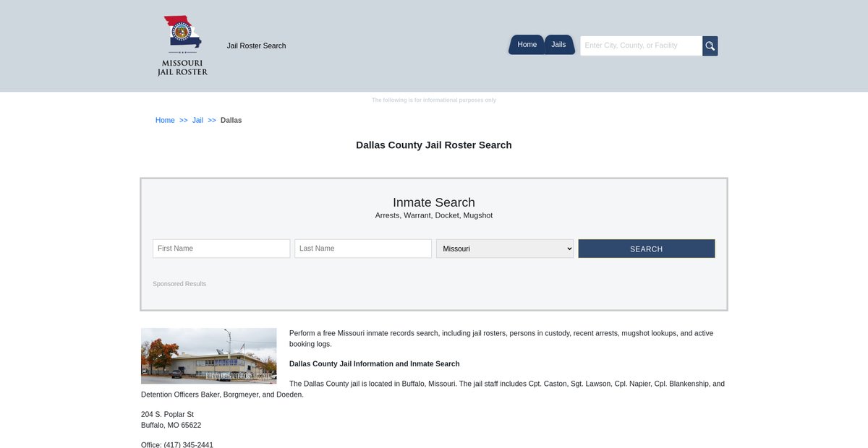Click the Last Name input field
Screen dimensions: 868x448
(x=363, y=249)
